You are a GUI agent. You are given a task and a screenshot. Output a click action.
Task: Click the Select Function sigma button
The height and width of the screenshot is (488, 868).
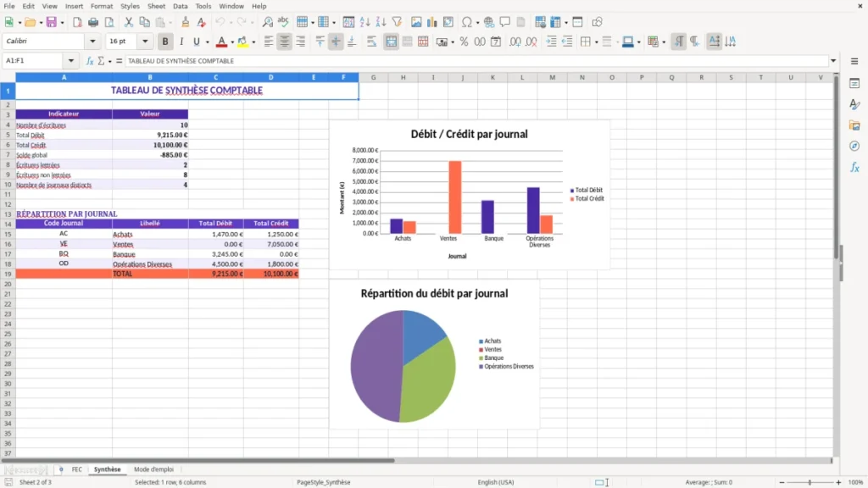coord(101,61)
